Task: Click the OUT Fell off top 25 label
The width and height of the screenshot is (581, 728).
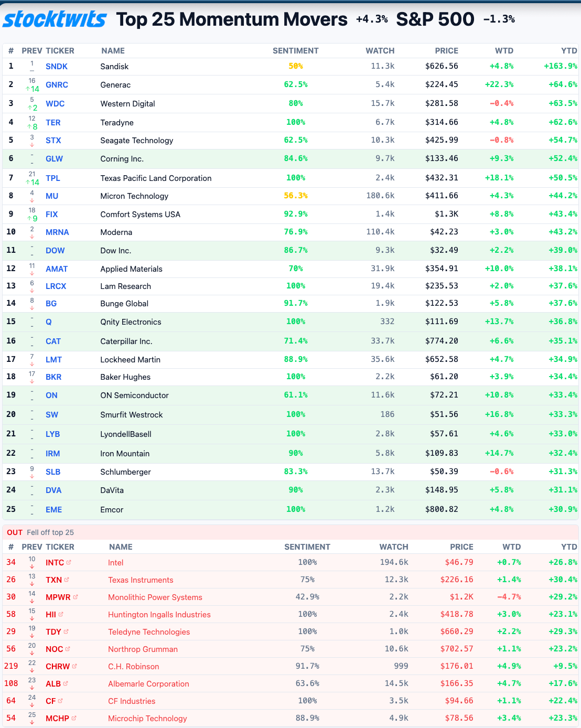Action: point(40,532)
